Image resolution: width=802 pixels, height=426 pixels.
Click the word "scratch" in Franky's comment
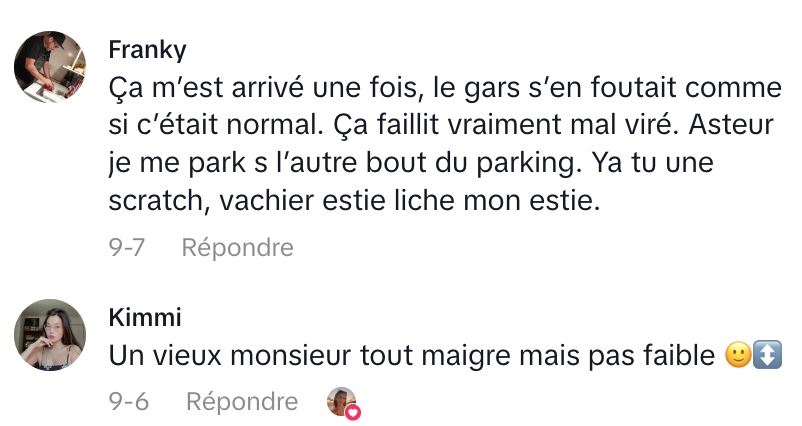[158, 200]
